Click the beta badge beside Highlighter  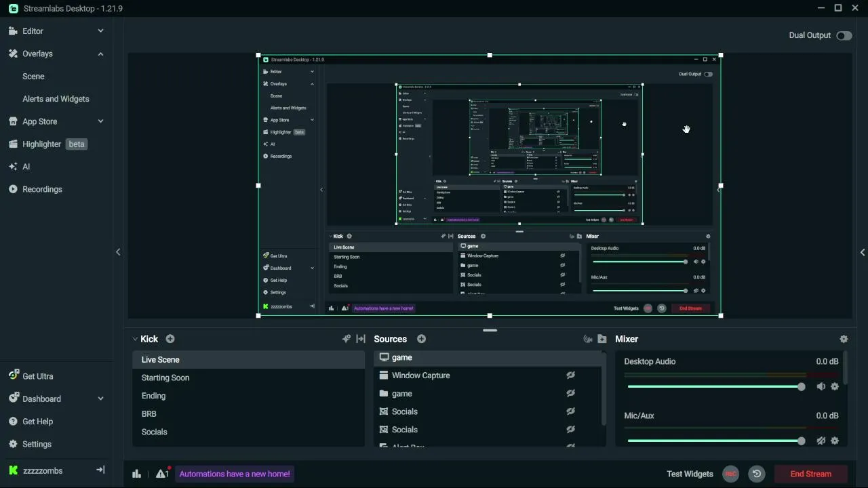[x=77, y=144]
